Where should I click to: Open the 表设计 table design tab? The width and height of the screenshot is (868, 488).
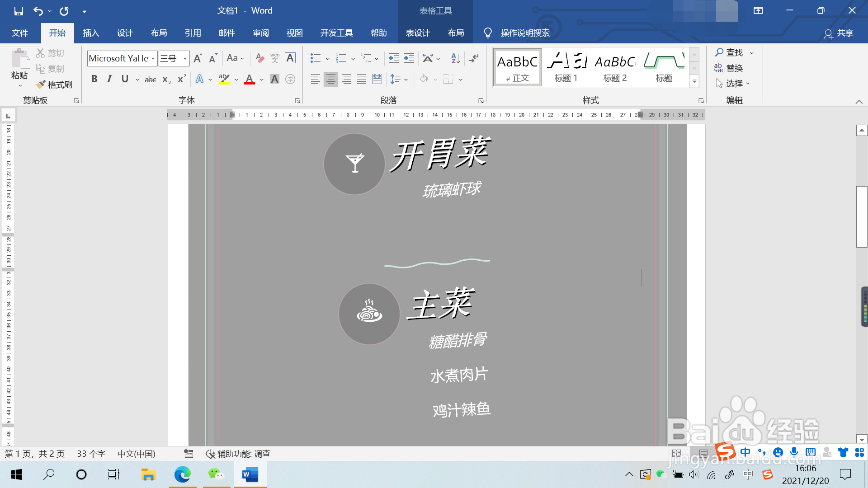418,33
